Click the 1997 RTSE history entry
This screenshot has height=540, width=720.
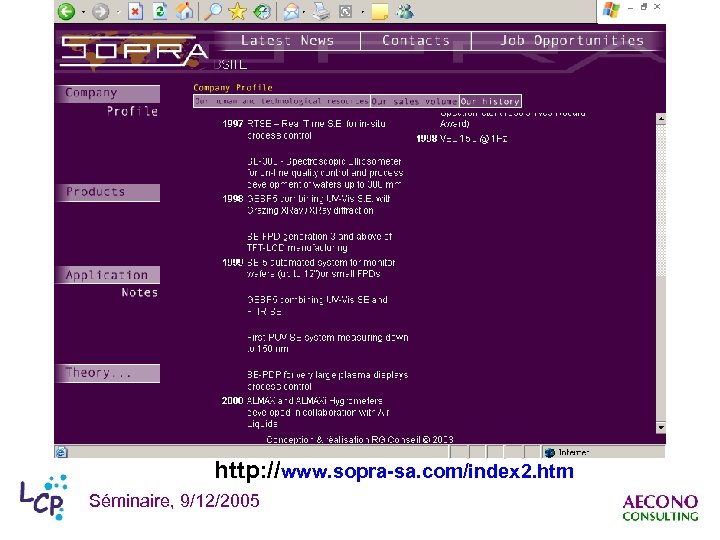304,129
